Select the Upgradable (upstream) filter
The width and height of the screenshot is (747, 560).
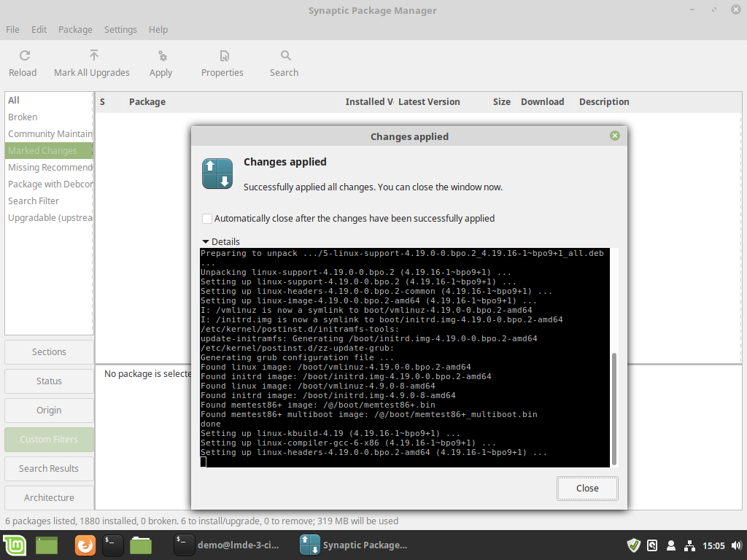49,217
